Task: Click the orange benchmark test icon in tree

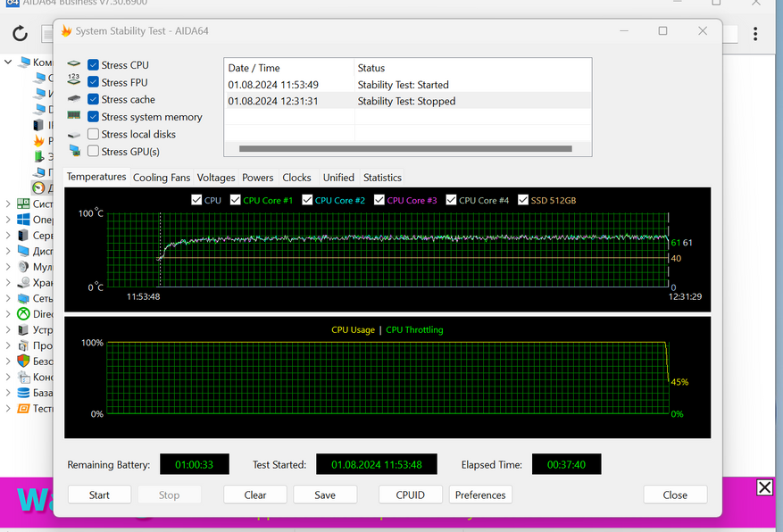Action: 23,409
